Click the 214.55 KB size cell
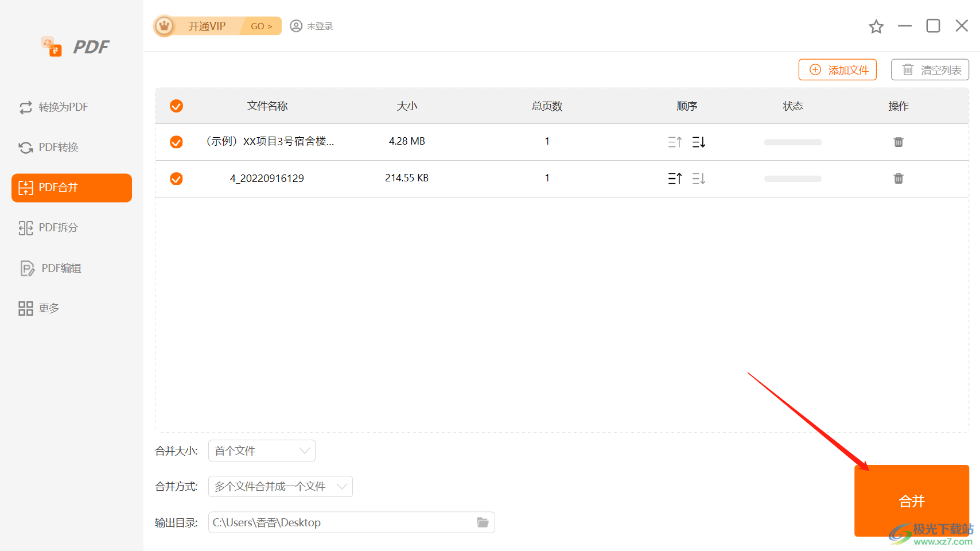 coord(407,178)
